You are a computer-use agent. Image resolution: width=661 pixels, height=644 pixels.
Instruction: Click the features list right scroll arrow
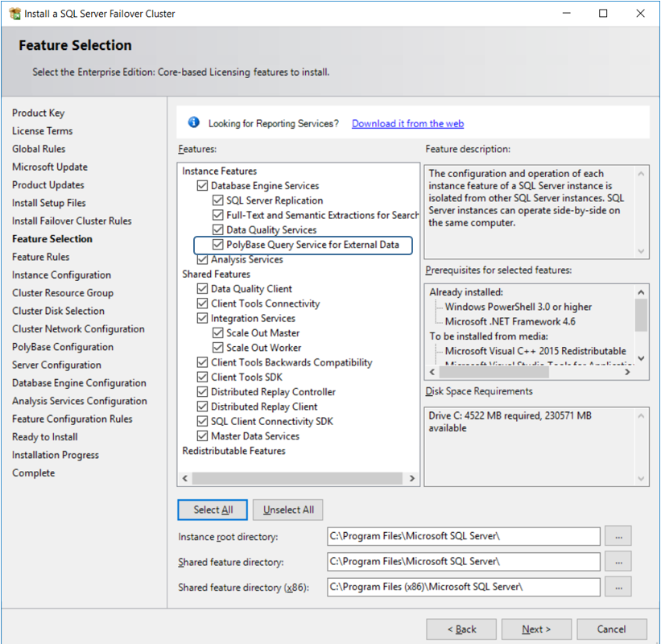tap(412, 478)
